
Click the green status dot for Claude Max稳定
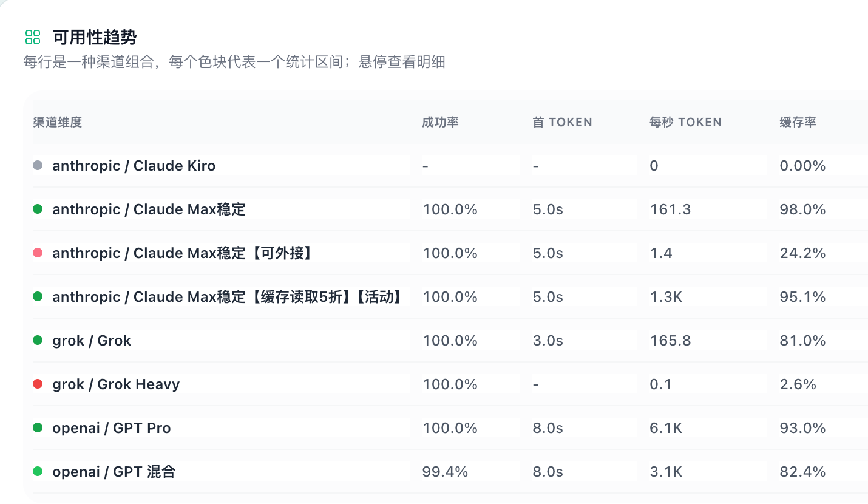[38, 209]
